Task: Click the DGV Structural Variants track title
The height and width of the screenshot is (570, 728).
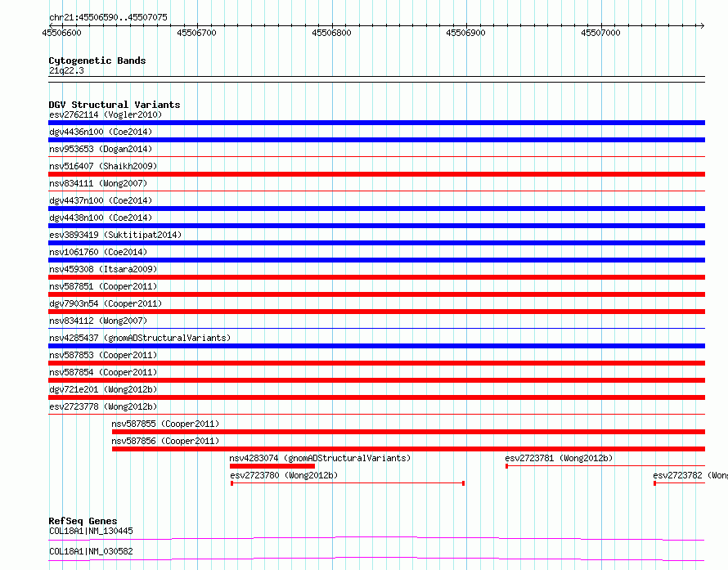Action: click(115, 105)
